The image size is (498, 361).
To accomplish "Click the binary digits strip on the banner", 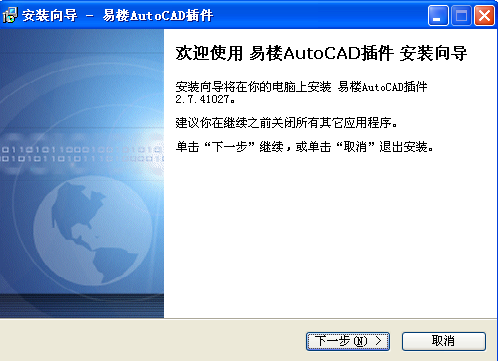I will click(82, 154).
